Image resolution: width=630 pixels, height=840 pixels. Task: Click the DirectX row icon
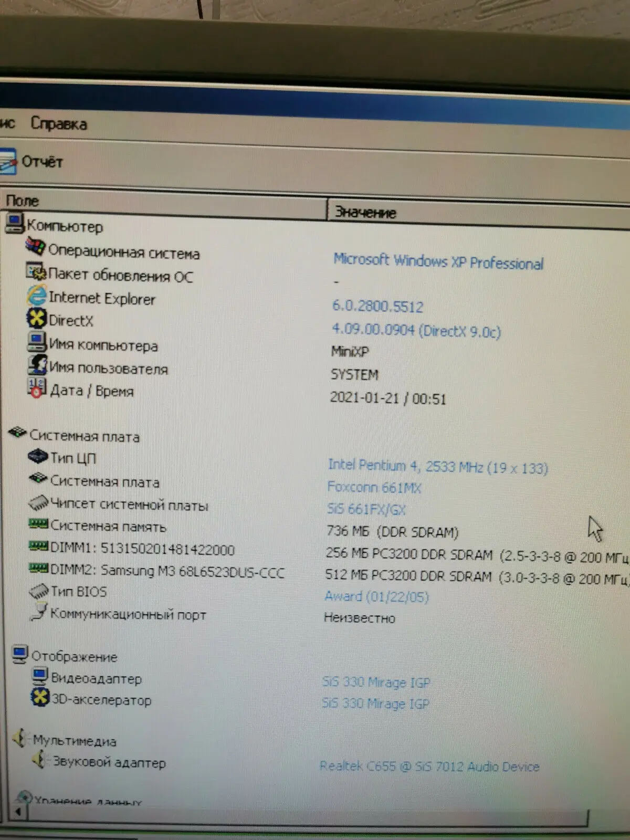(x=37, y=318)
